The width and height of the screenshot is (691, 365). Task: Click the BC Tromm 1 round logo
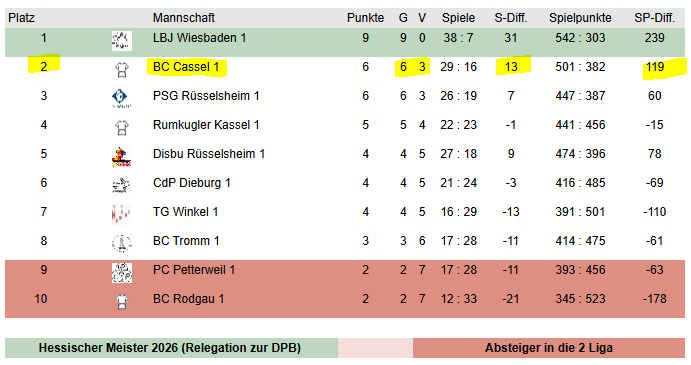click(x=122, y=243)
